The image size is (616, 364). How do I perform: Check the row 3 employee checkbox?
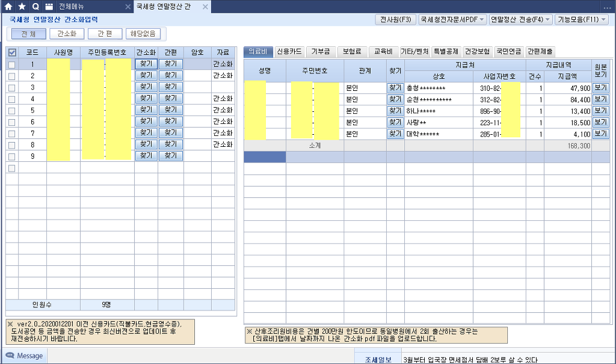[12, 88]
